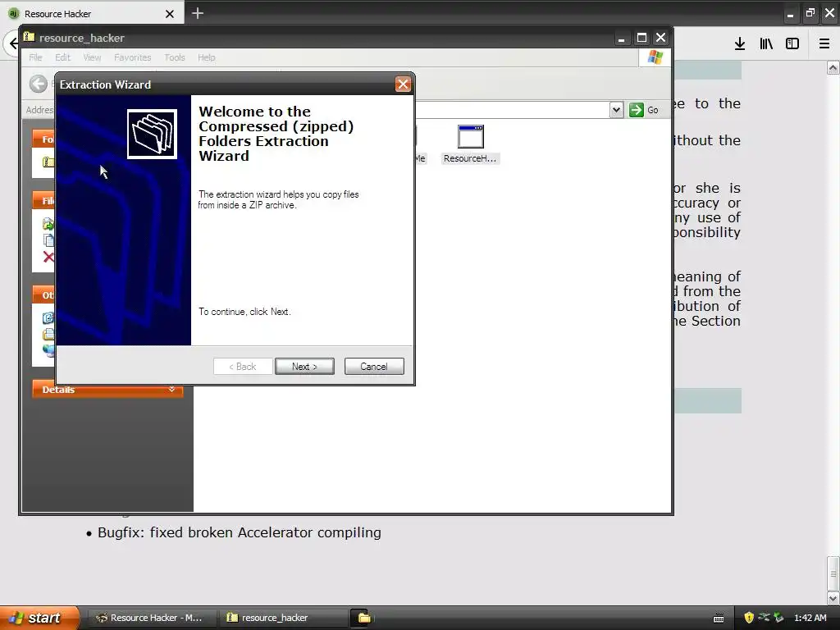Open the Tools menu in explorer window
The width and height of the screenshot is (840, 630).
click(175, 57)
